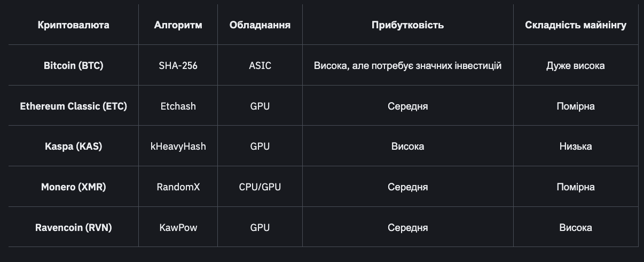Click the Криптовалюта column header
The width and height of the screenshot is (644, 262).
tap(73, 25)
